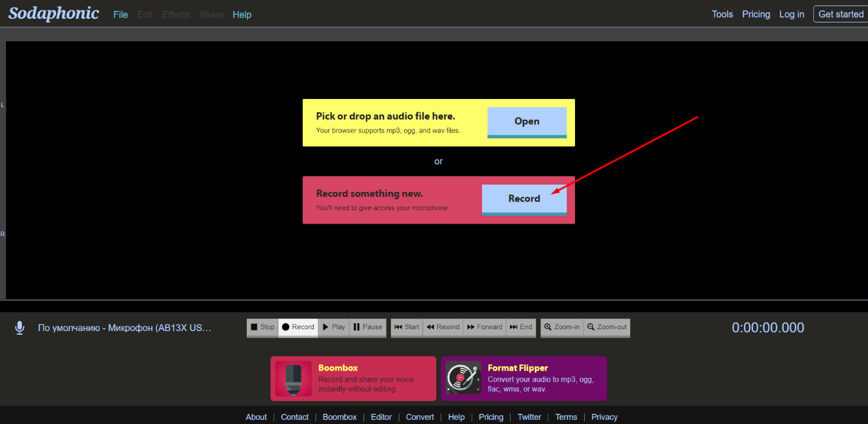Open the Pricing footer link
Screen dimensions: 868x424
click(491, 417)
